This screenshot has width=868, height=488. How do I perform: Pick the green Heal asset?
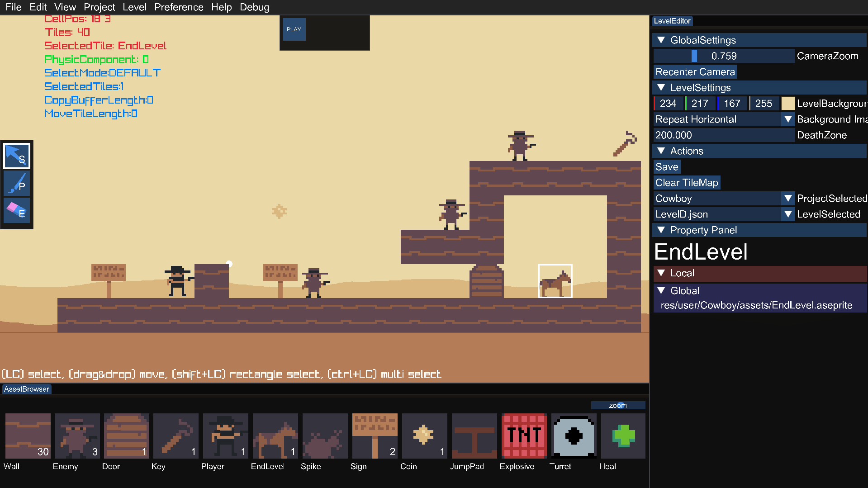[623, 436]
